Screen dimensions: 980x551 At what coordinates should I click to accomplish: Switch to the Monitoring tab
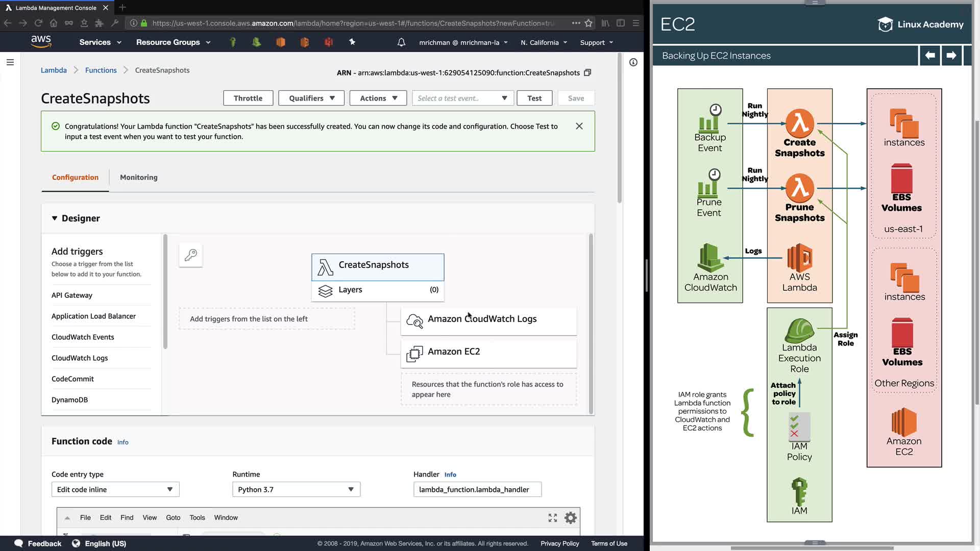[x=139, y=178]
